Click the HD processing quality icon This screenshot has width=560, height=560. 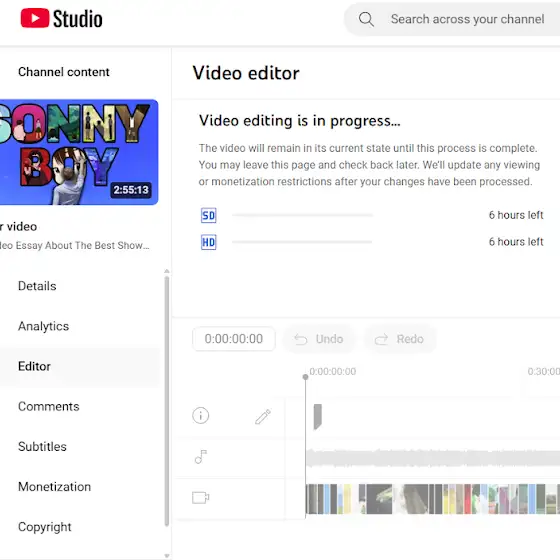click(x=209, y=242)
